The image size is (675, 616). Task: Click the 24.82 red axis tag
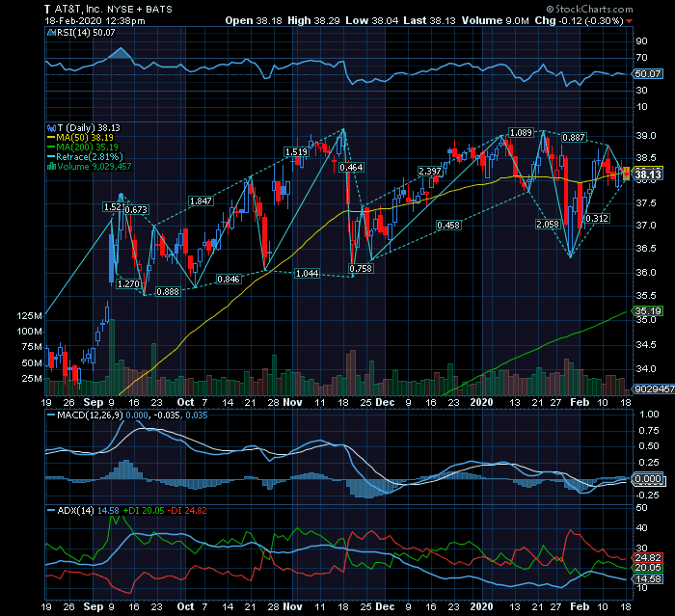(648, 558)
